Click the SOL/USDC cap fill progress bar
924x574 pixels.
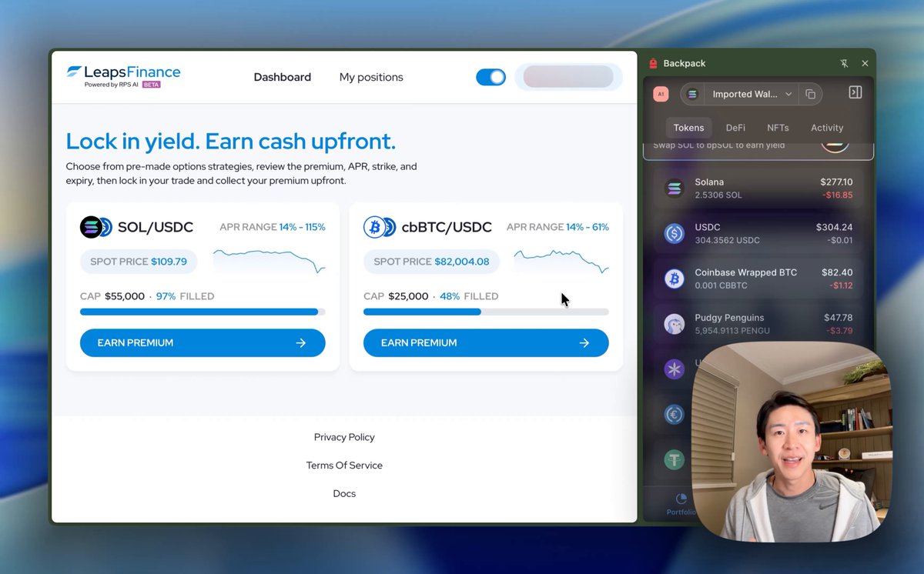tap(203, 312)
